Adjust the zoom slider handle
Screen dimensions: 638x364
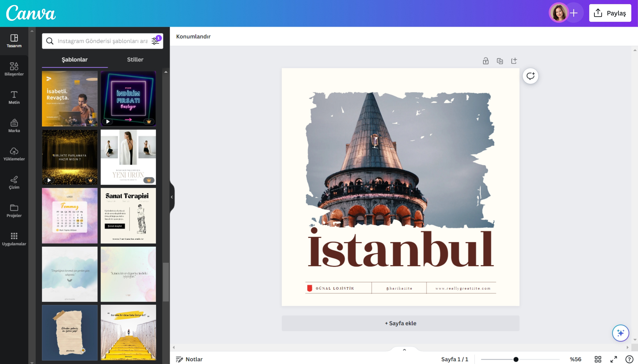[x=516, y=359]
